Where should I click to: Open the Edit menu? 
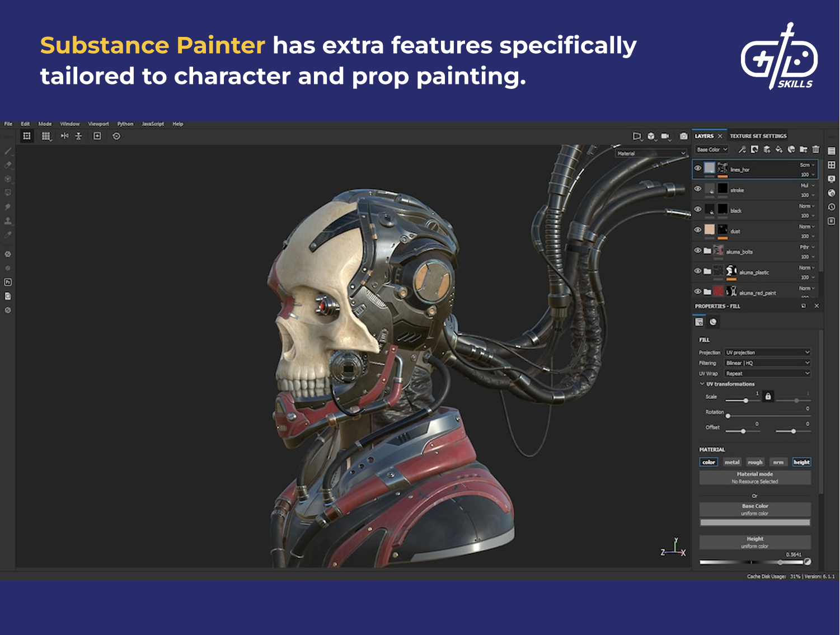pos(25,124)
